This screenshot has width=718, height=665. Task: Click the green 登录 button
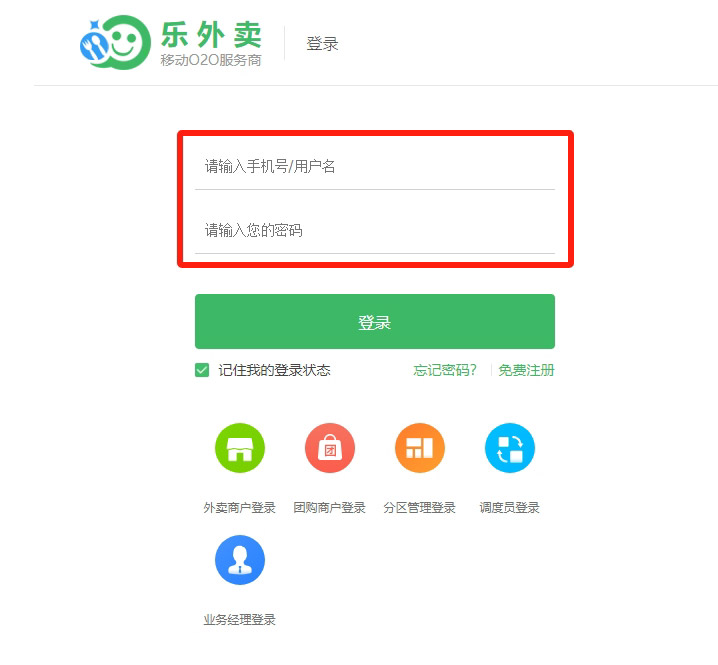(375, 322)
